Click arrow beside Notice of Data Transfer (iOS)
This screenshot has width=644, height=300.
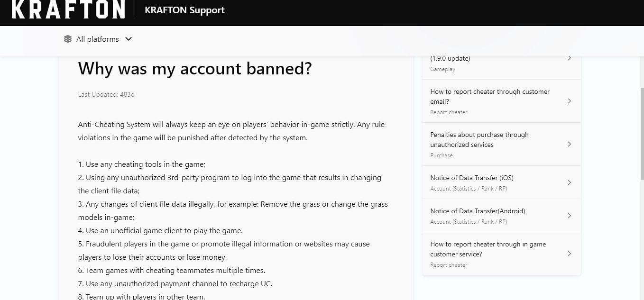pos(570,182)
